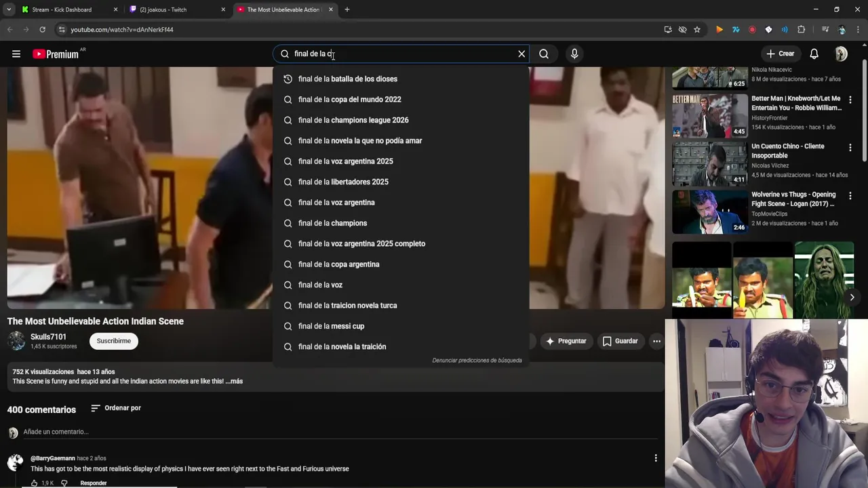Install app icon in address bar
The width and height of the screenshot is (868, 488).
(668, 30)
